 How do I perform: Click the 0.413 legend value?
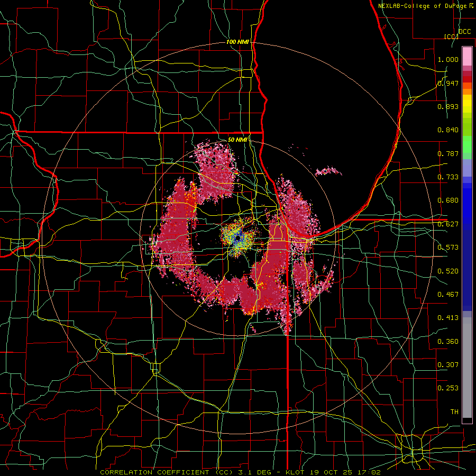coord(448,318)
